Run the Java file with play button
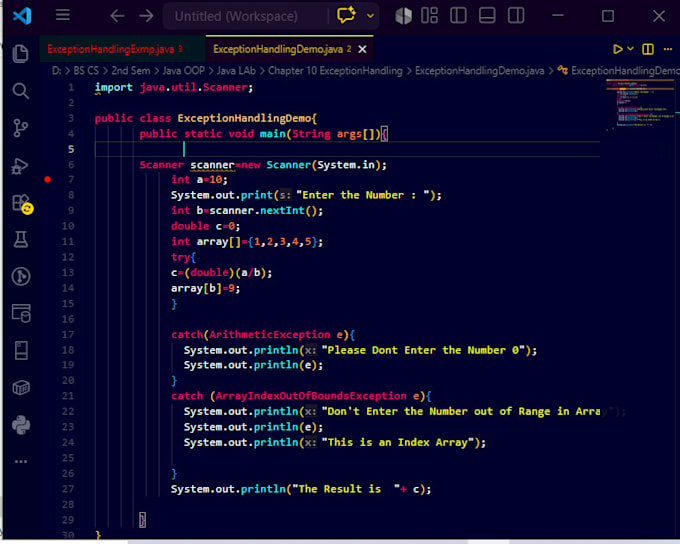 point(618,49)
